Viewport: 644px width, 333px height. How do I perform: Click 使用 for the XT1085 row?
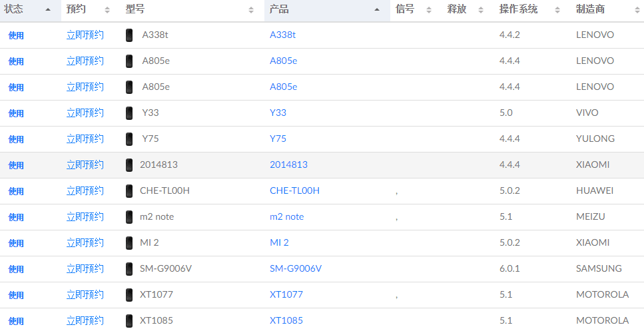tap(16, 321)
